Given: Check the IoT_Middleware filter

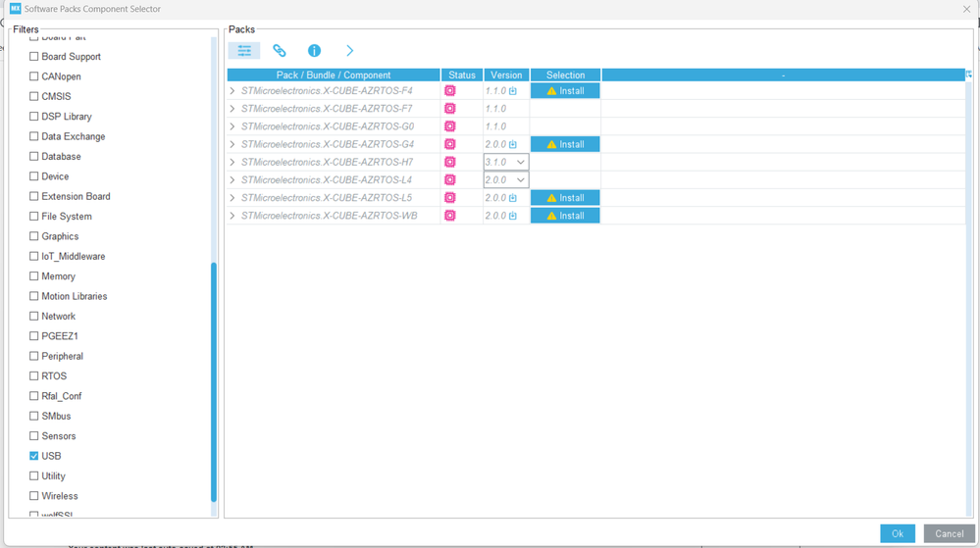Looking at the screenshot, I should (33, 256).
